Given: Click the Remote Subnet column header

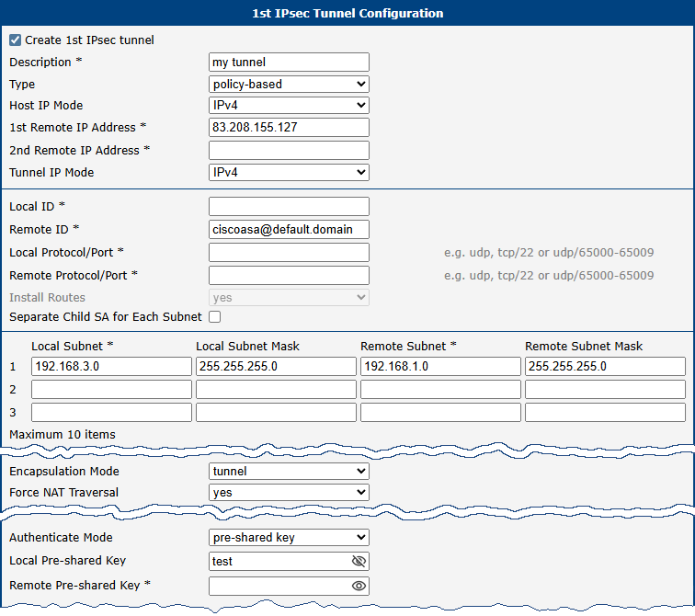Looking at the screenshot, I should [408, 346].
